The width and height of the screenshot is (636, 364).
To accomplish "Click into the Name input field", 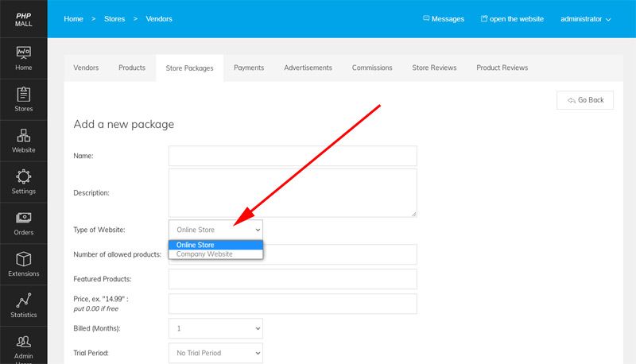I will [x=293, y=156].
